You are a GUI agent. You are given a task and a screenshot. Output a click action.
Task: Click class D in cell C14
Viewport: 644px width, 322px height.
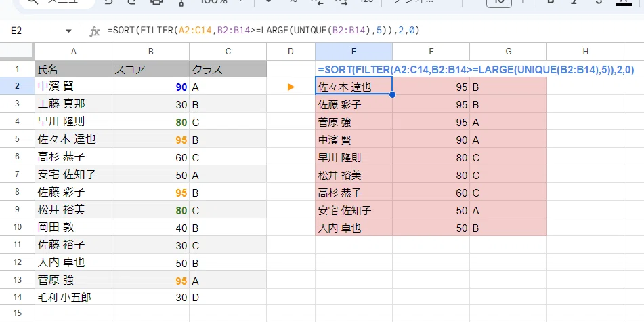[x=228, y=298]
